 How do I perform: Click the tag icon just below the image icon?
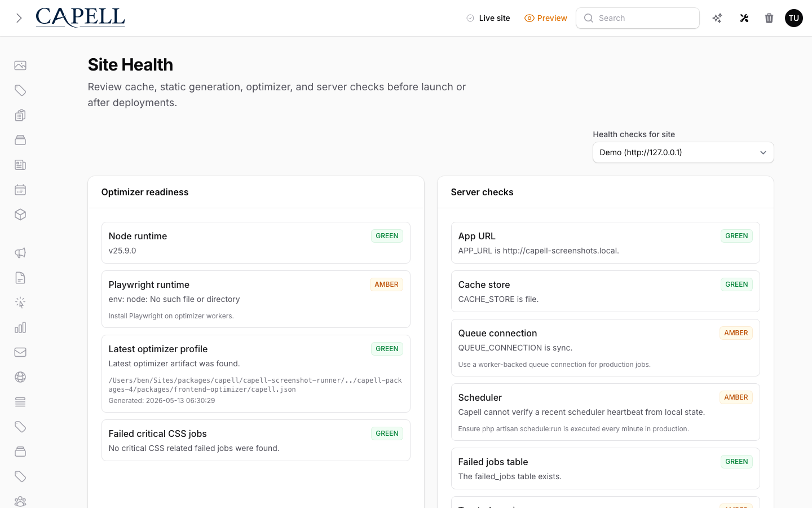pyautogui.click(x=20, y=90)
